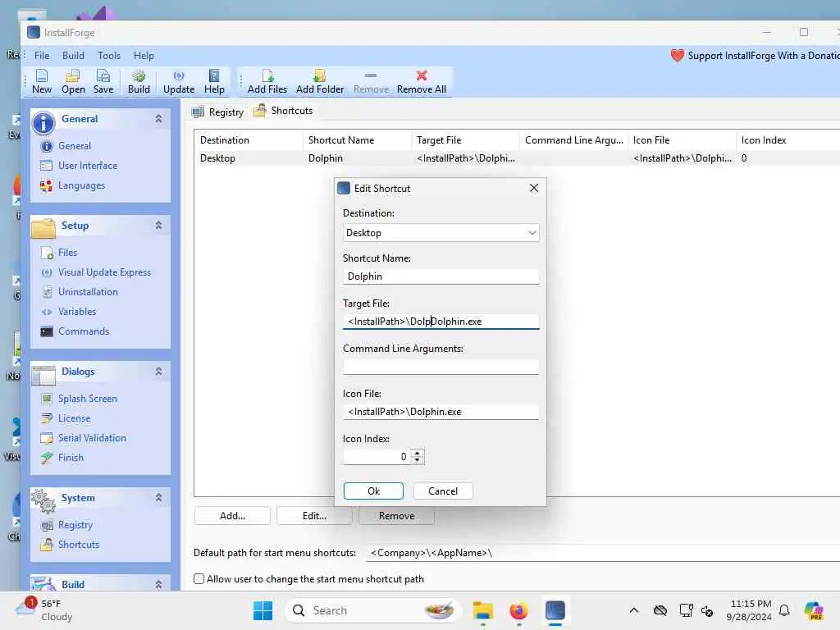Click Add Files toolbar icon
This screenshot has height=630, width=840.
[267, 81]
